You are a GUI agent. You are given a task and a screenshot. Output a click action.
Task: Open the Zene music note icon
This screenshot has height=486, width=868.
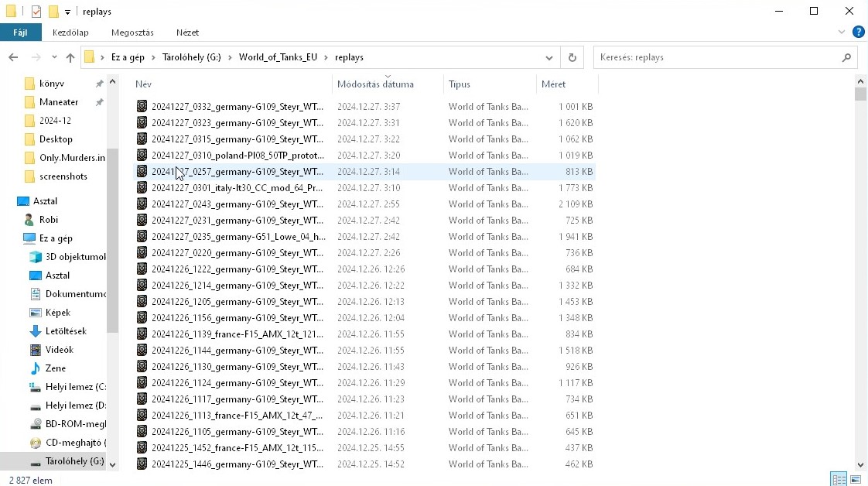click(x=36, y=368)
